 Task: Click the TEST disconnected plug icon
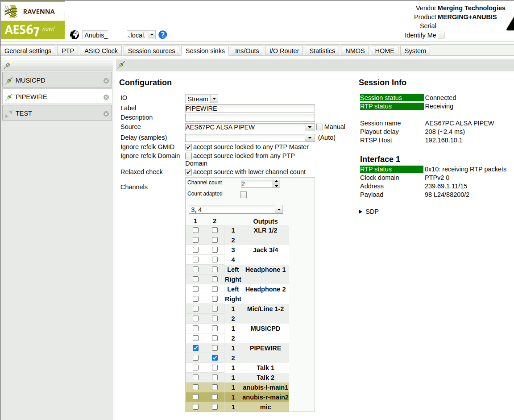click(9, 113)
